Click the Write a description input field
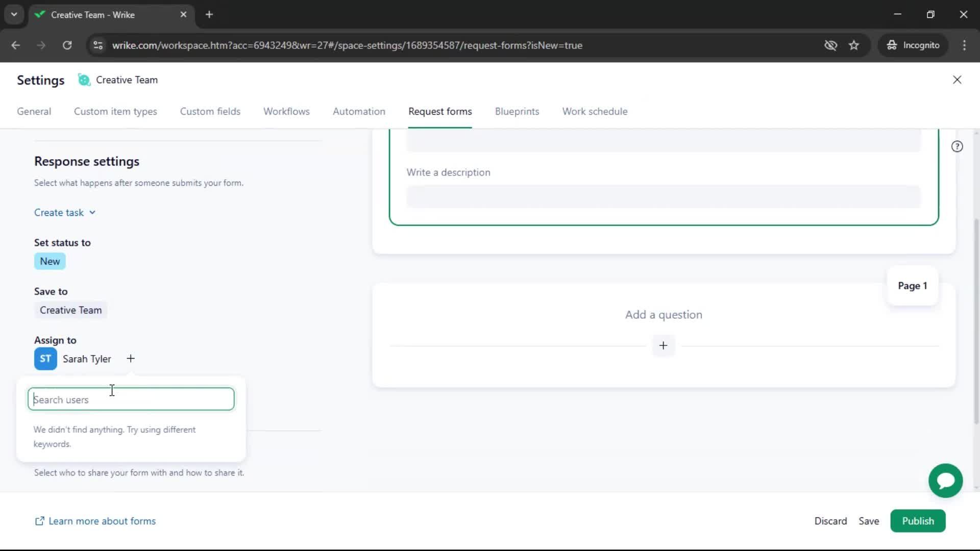 pos(664,197)
